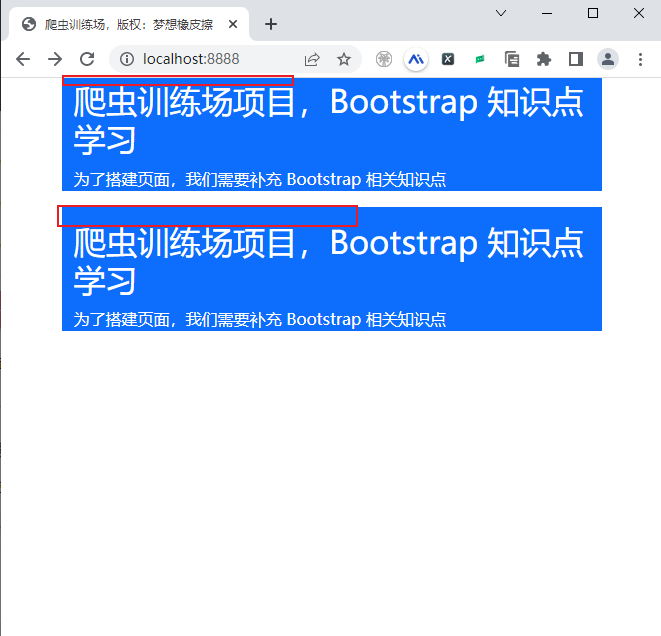Open the blue M-shaped extension icon
The height and width of the screenshot is (636, 661).
416,59
